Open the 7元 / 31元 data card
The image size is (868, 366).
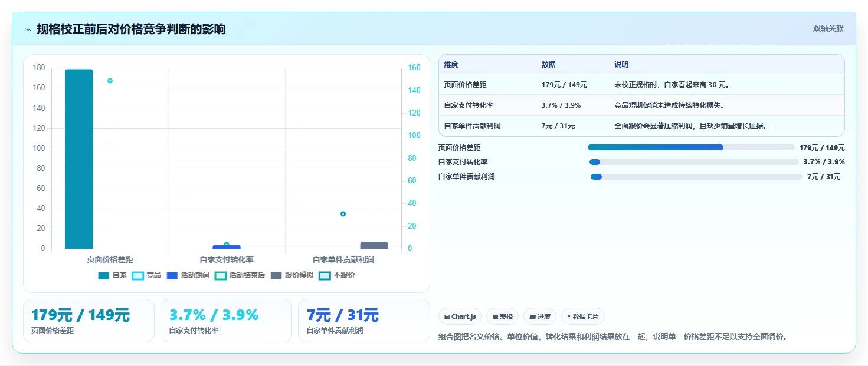click(363, 321)
